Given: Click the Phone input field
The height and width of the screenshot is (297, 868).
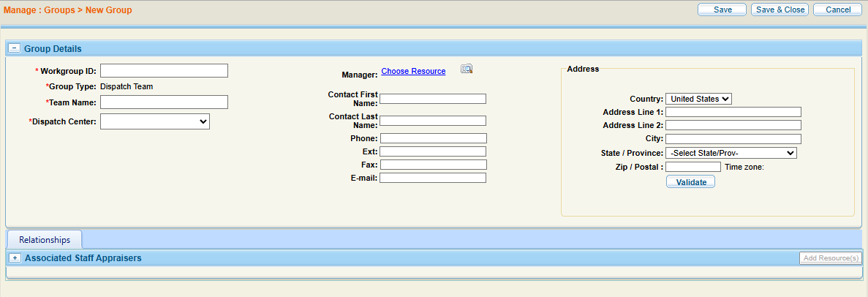Looking at the screenshot, I should 433,138.
